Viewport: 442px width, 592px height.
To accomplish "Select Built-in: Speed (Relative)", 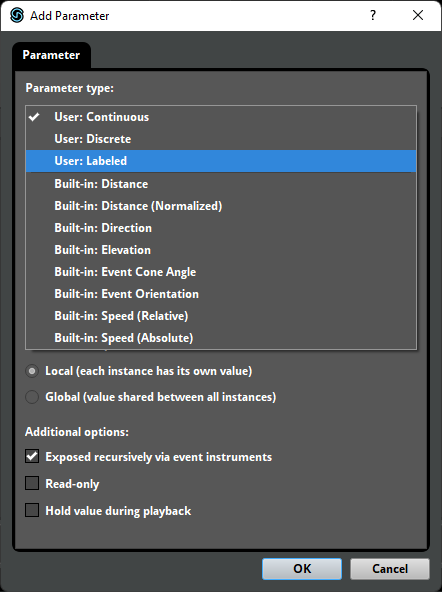I will pos(221,316).
